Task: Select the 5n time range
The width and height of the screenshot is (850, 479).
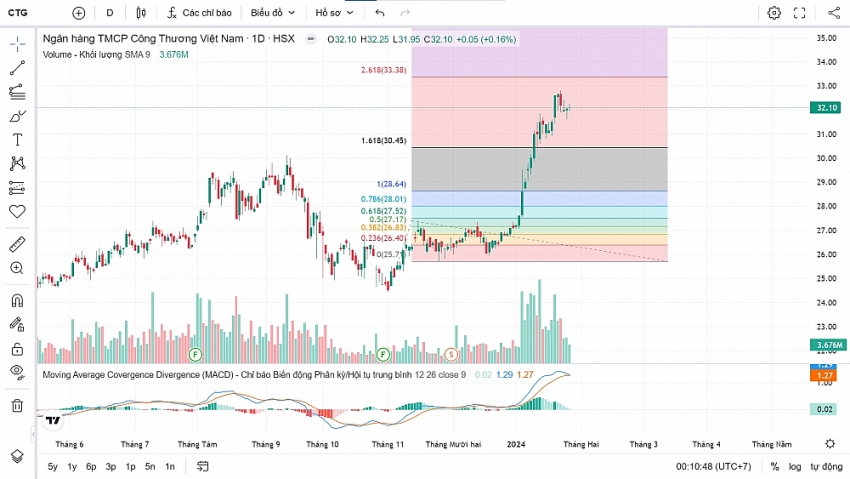Action: point(150,467)
